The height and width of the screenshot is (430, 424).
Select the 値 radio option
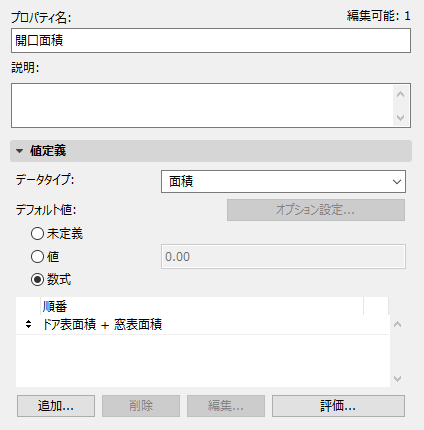coord(37,257)
